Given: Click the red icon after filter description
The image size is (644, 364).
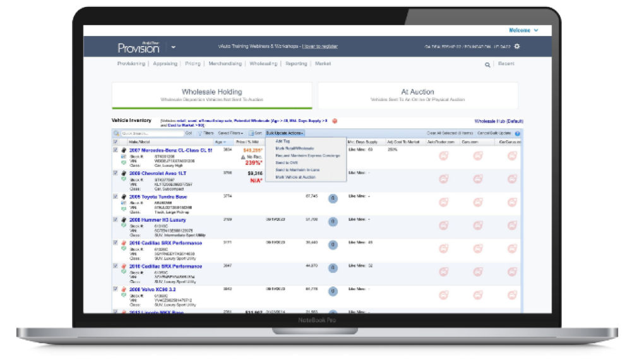Looking at the screenshot, I should pyautogui.click(x=335, y=121).
